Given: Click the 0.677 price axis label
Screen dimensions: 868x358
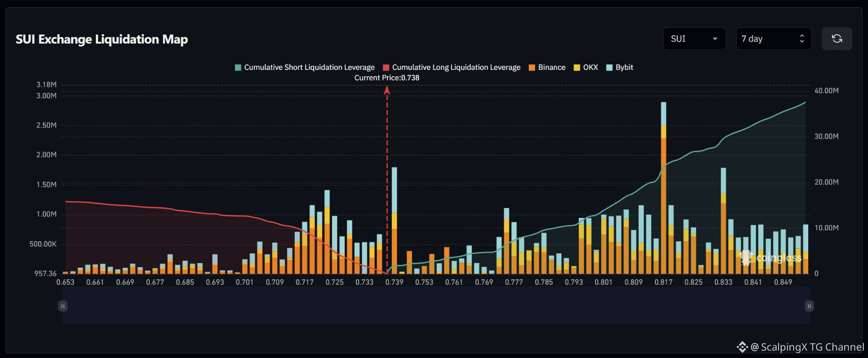Looking at the screenshot, I should click(x=155, y=282).
